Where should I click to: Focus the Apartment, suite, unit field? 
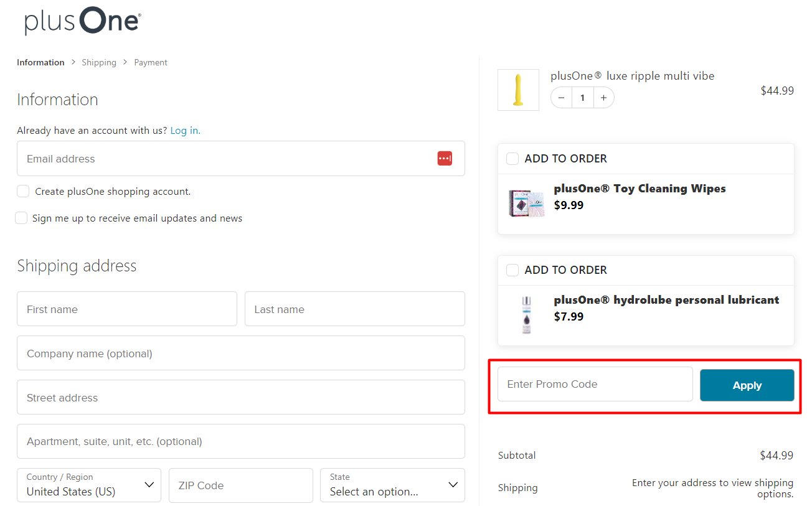click(241, 441)
